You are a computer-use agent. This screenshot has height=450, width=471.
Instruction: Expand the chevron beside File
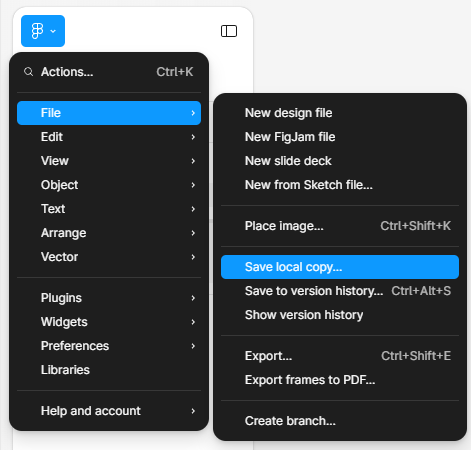click(193, 113)
